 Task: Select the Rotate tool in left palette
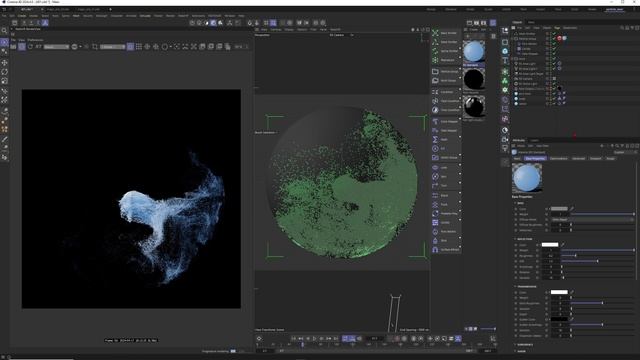pos(4,72)
